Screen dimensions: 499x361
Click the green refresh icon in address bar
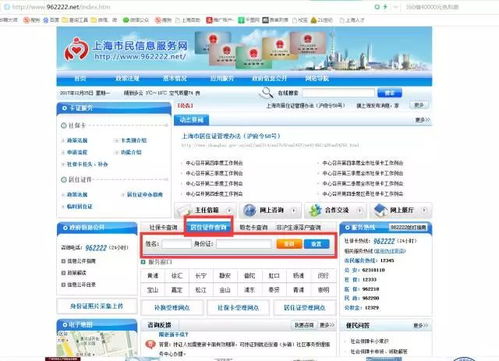(x=377, y=7)
